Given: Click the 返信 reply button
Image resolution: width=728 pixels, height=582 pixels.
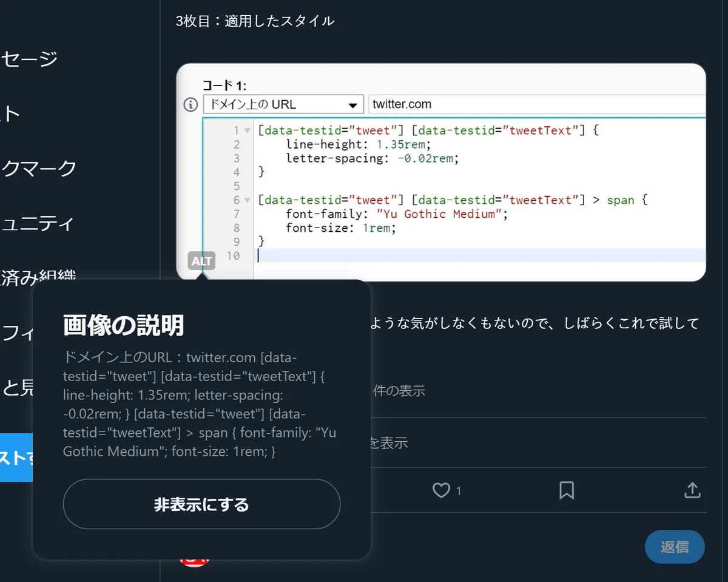Looking at the screenshot, I should [x=675, y=547].
